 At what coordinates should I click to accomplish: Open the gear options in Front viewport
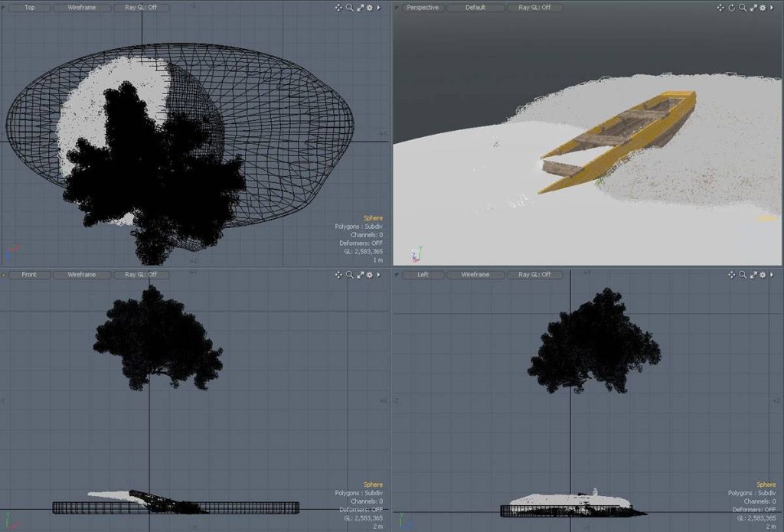click(370, 275)
